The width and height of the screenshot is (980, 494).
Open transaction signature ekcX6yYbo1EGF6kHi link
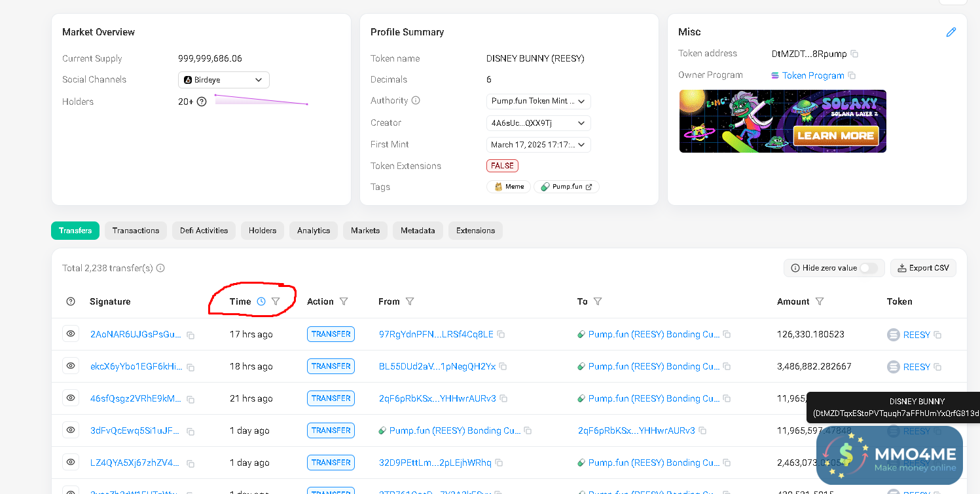[x=136, y=366]
